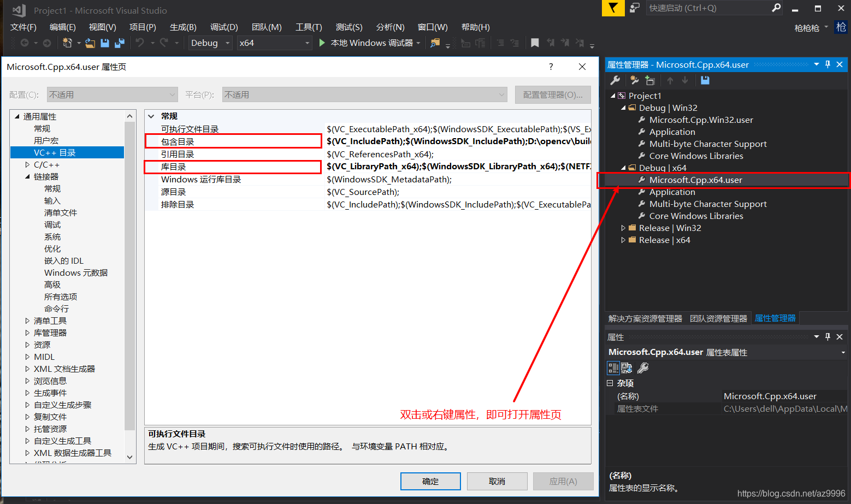Click the help question mark in dialog title
The height and width of the screenshot is (504, 851).
[551, 67]
